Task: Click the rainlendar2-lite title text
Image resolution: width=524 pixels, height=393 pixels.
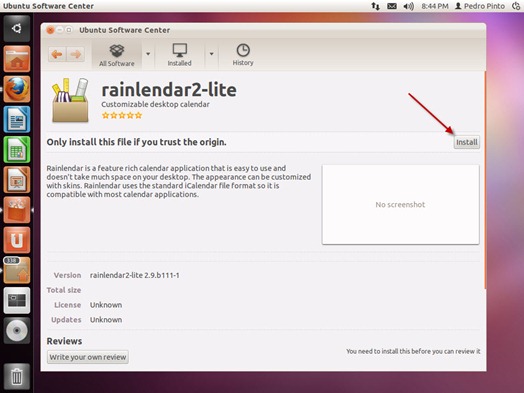Action: point(169,90)
